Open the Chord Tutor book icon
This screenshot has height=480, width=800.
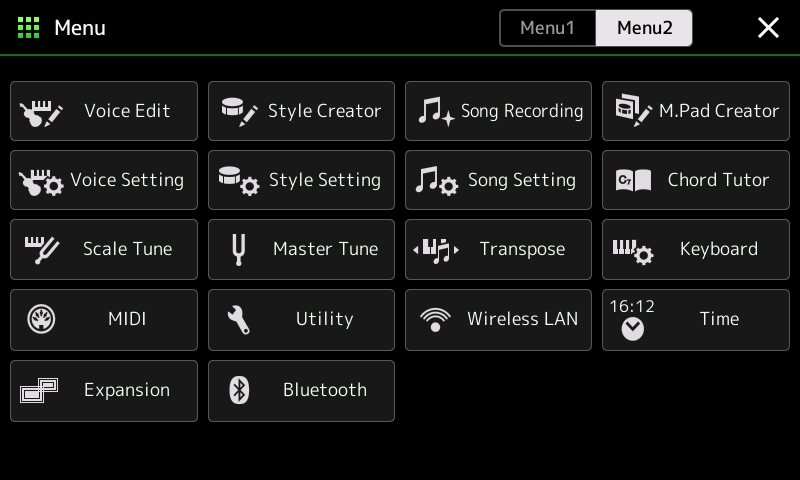point(633,181)
